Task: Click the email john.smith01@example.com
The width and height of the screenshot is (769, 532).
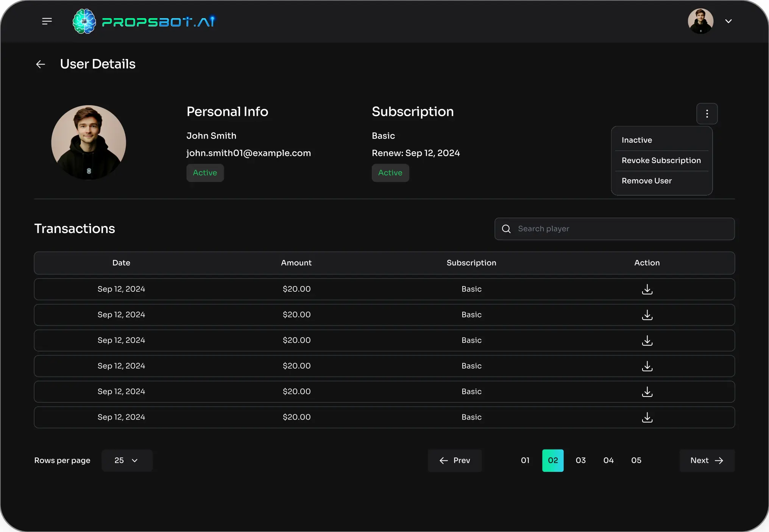Action: coord(248,153)
